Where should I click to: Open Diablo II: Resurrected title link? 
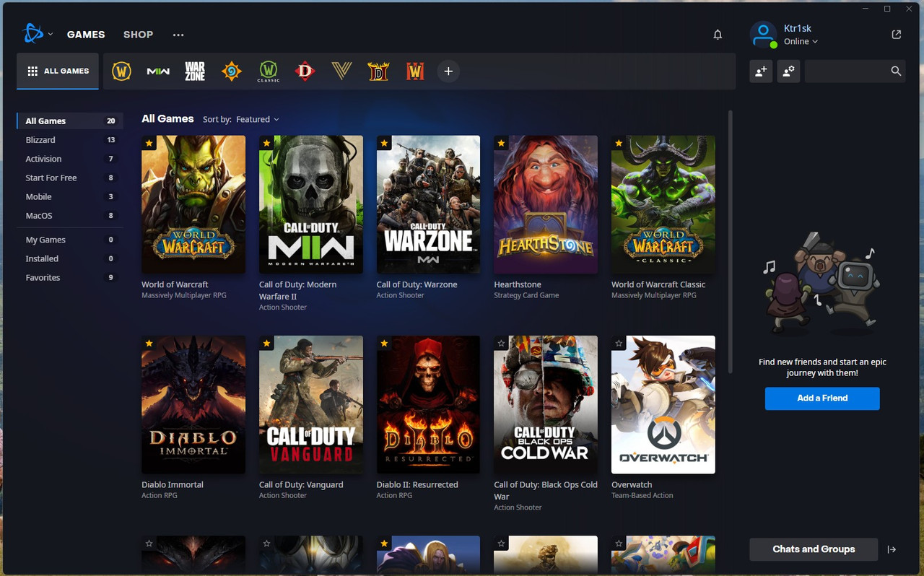417,484
